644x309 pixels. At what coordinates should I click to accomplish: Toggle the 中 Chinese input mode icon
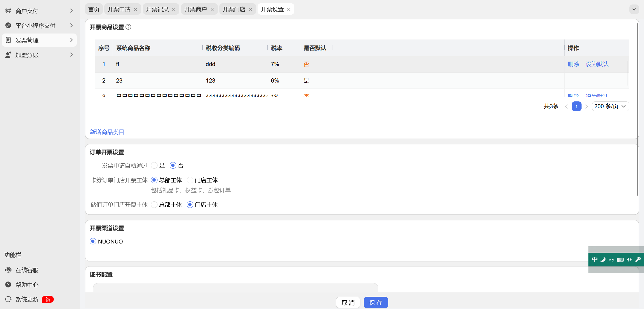(595, 259)
